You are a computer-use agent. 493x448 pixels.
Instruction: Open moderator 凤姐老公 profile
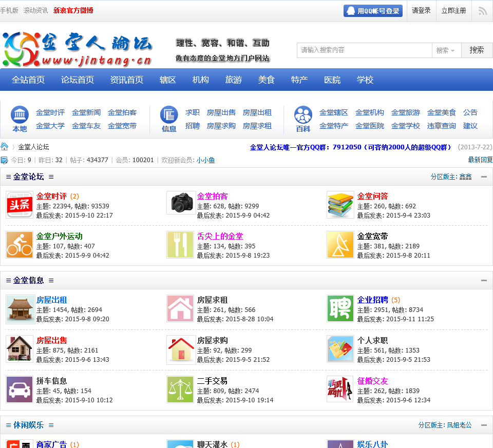(x=459, y=425)
